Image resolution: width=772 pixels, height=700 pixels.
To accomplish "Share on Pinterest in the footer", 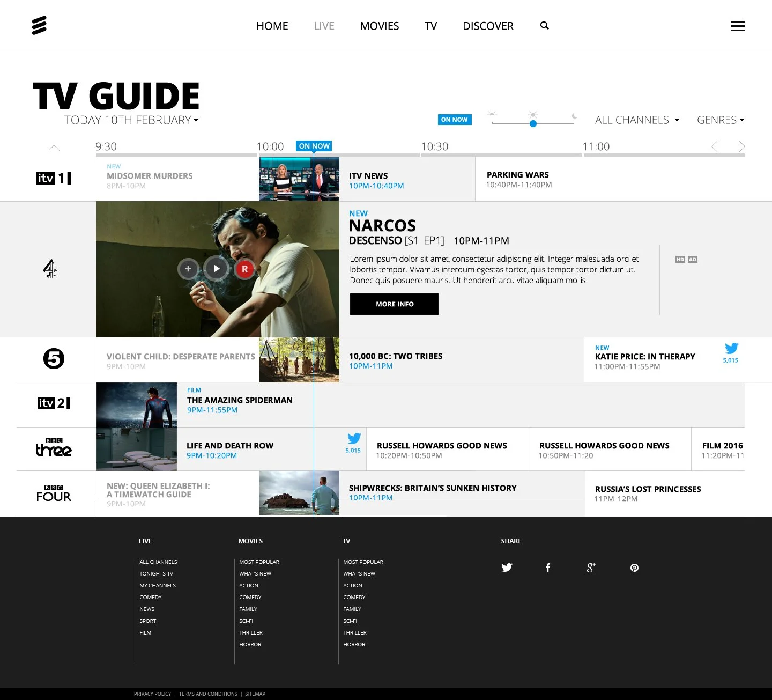I will pyautogui.click(x=634, y=568).
